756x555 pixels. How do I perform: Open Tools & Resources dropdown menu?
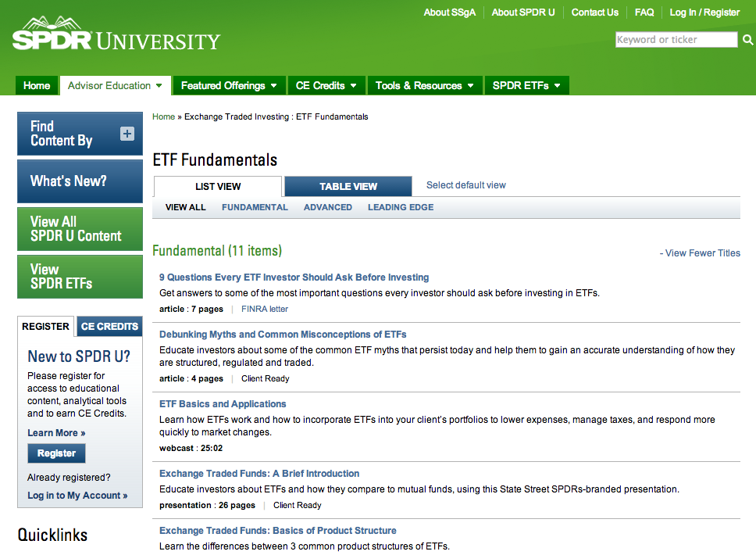[425, 85]
